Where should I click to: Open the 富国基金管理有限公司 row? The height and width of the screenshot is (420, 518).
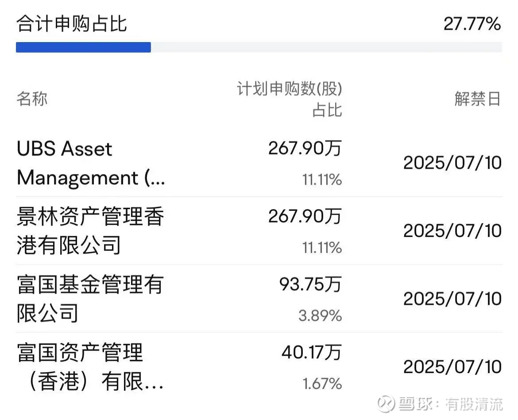[259, 299]
